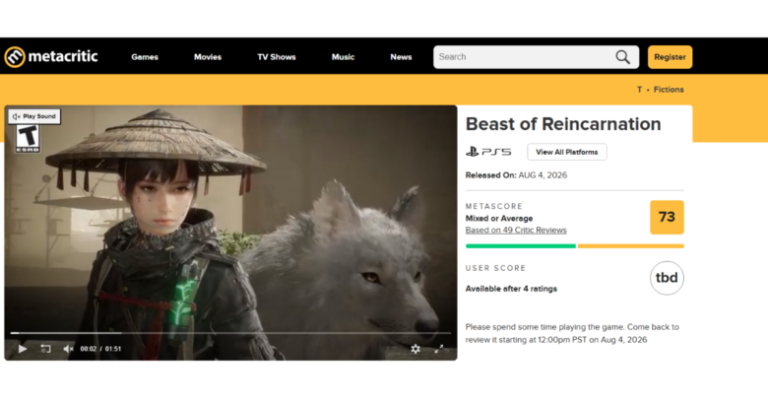Unmute the video with the speaker icon
This screenshot has width=768, height=404.
point(68,349)
